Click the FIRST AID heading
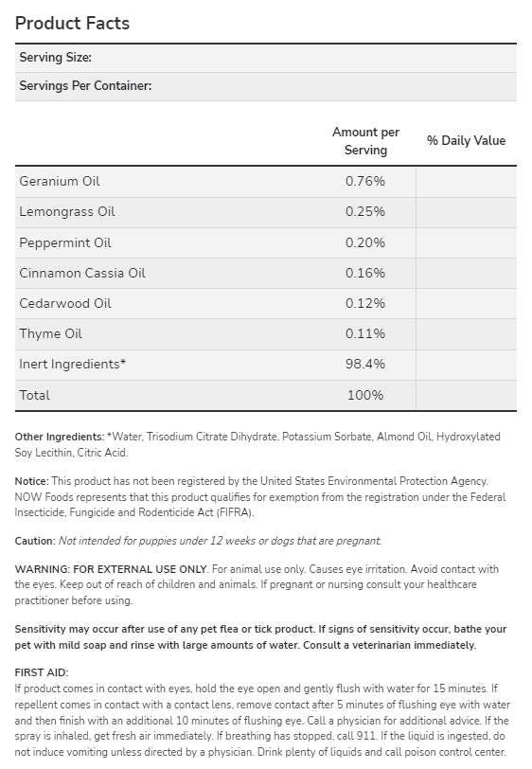Screen dimensions: 532x769 pos(42,672)
